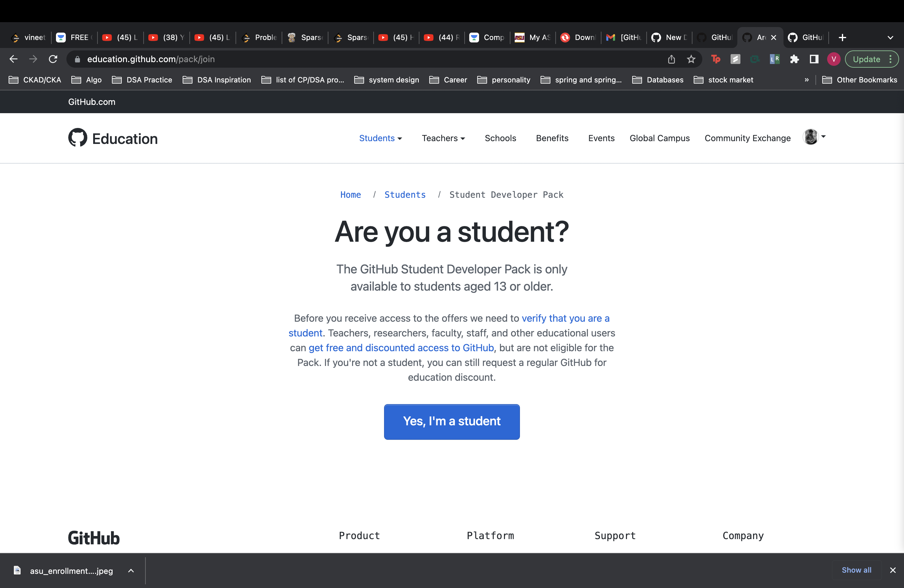Bookmark this page using the star icon

coord(691,59)
